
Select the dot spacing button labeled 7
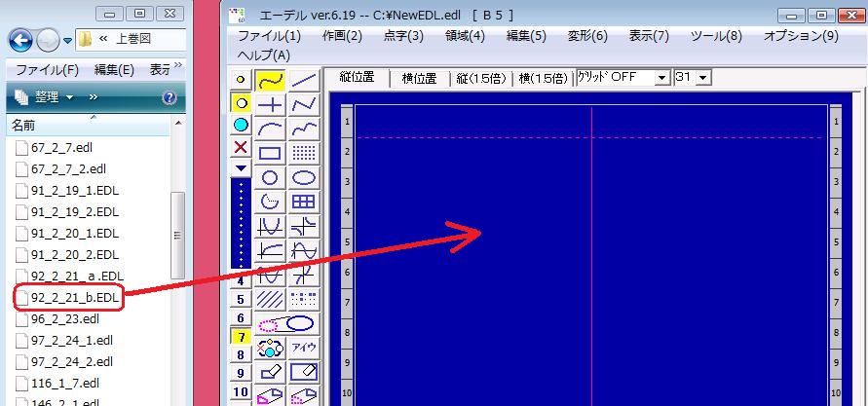[241, 337]
